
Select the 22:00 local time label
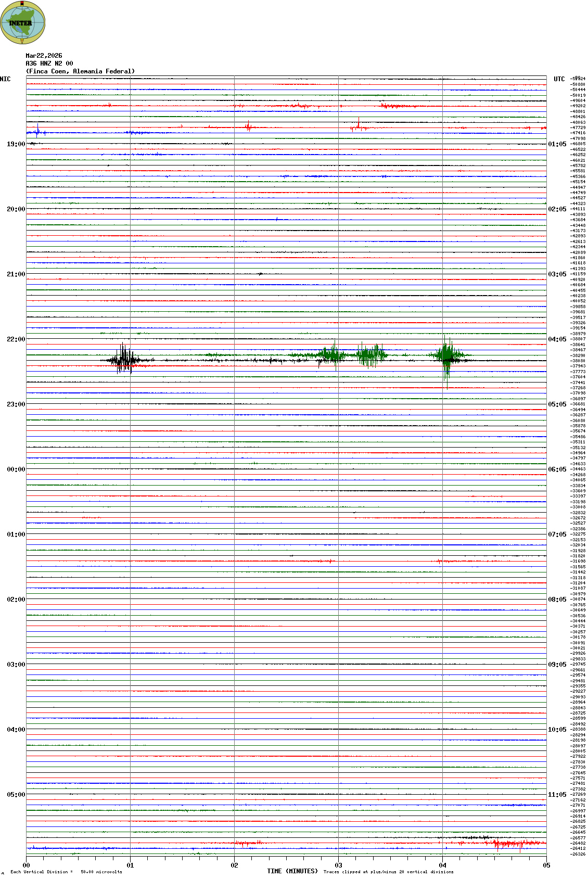16,339
